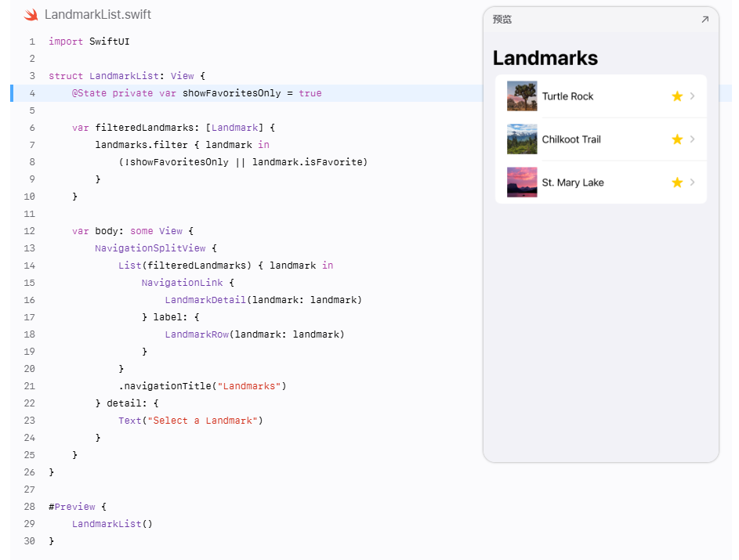Click 'NavigationLink' on line 15
This screenshot has width=739, height=560.
182,283
